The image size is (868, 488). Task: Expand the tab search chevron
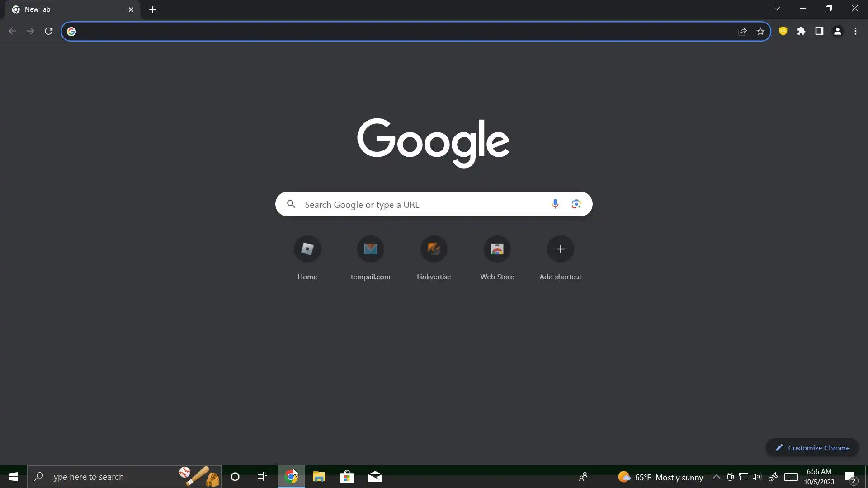pyautogui.click(x=777, y=9)
